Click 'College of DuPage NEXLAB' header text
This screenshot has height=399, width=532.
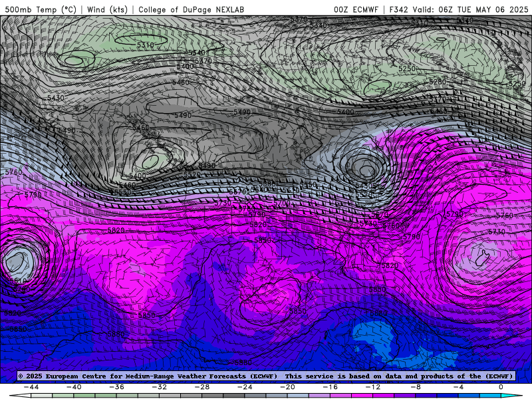point(191,9)
